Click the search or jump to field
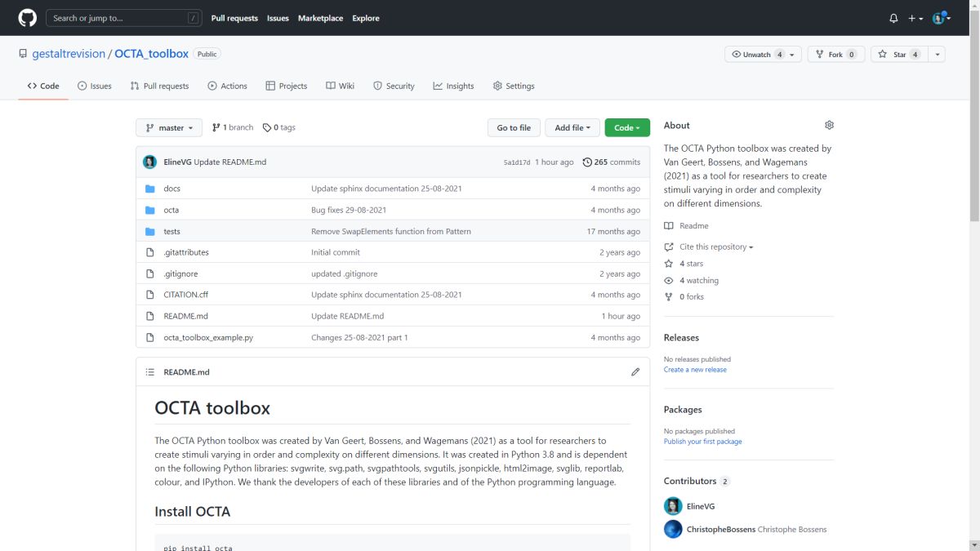This screenshot has height=551, width=980. click(x=124, y=18)
